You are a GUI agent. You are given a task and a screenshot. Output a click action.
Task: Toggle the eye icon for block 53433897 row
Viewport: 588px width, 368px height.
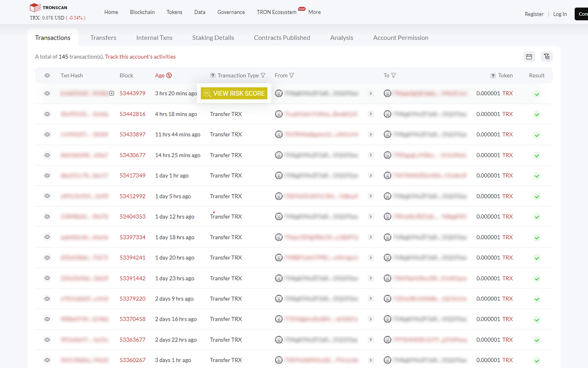47,134
